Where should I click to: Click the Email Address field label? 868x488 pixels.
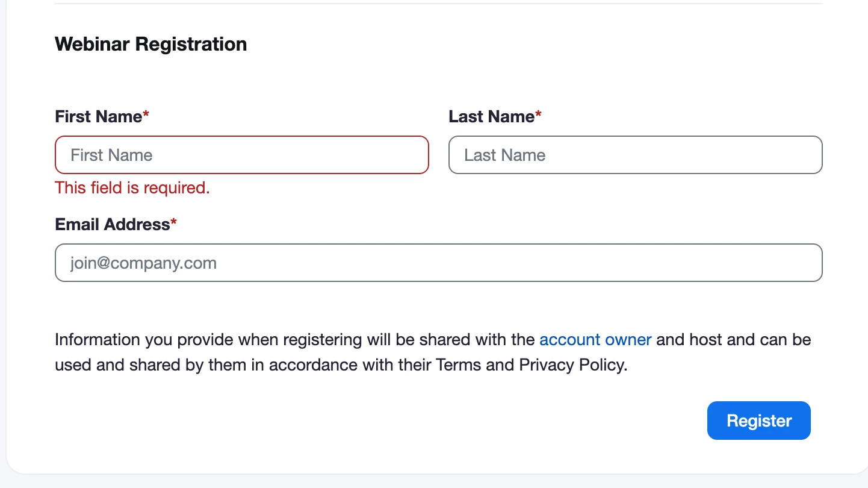click(113, 224)
